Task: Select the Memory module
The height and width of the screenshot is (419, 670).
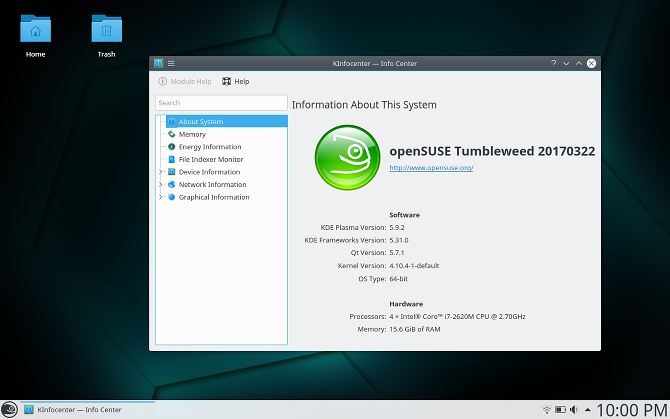Action: click(192, 134)
